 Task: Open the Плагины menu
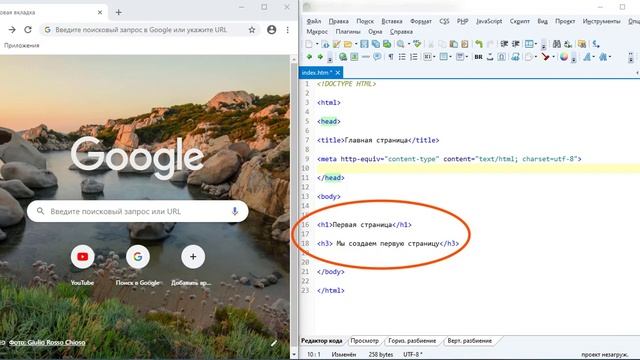coord(348,31)
